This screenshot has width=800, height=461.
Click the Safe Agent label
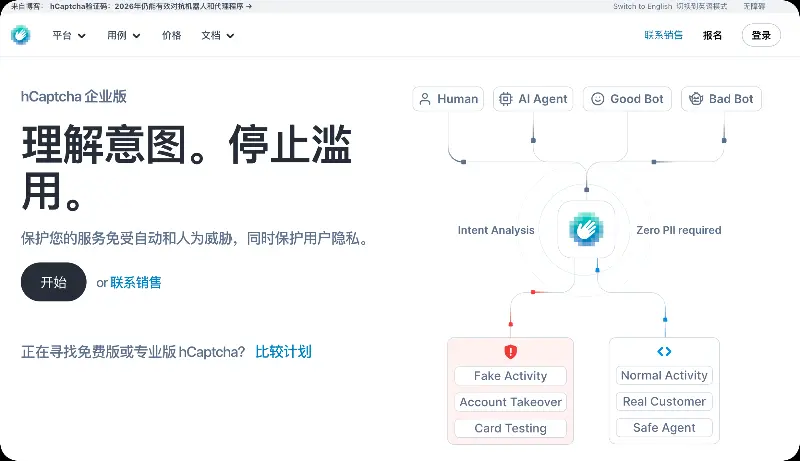(x=664, y=428)
